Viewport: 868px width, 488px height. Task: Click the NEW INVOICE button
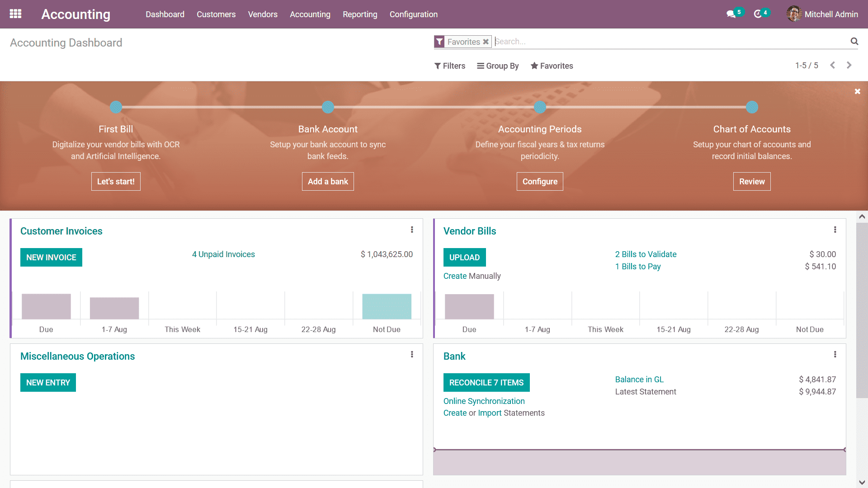coord(51,257)
